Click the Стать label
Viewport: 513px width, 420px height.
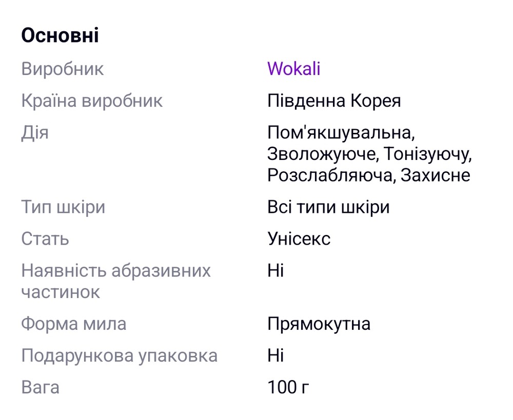pos(45,239)
